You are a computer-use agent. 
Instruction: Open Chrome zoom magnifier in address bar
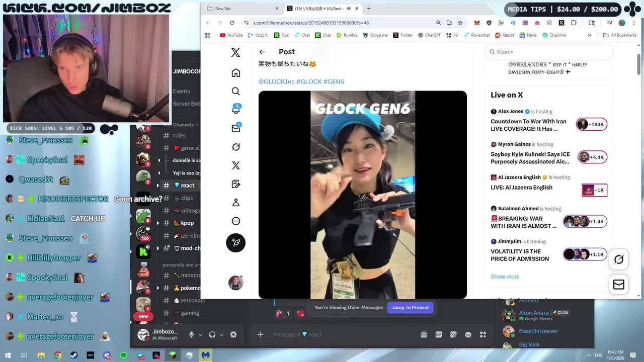pos(438,23)
